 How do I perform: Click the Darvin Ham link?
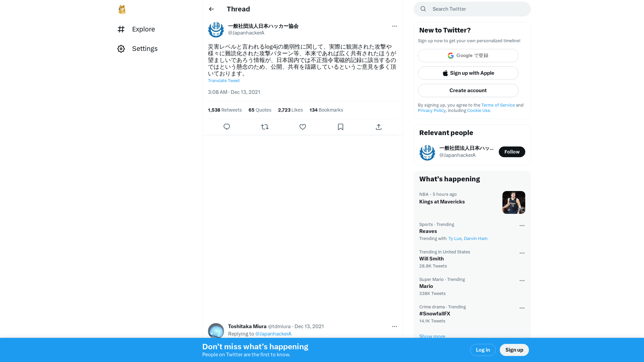(476, 239)
